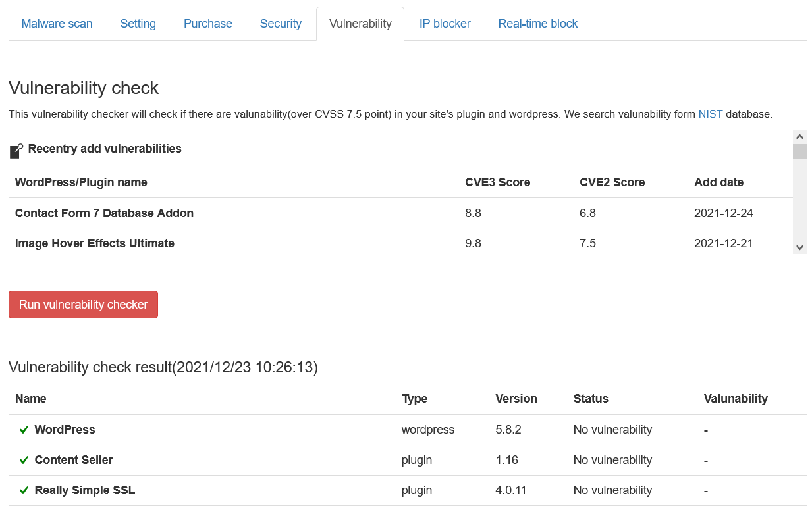
Task: Select the Vulnerability tab
Action: point(360,24)
